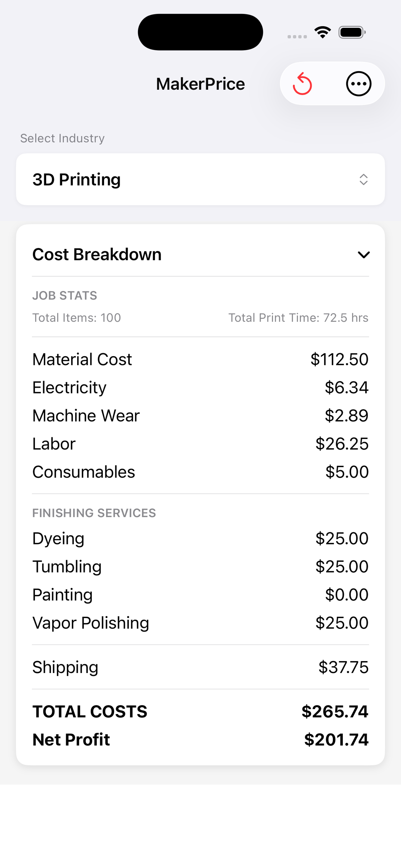
Task: Click the up-down chevron beside 3D Printing
Action: pos(364,179)
